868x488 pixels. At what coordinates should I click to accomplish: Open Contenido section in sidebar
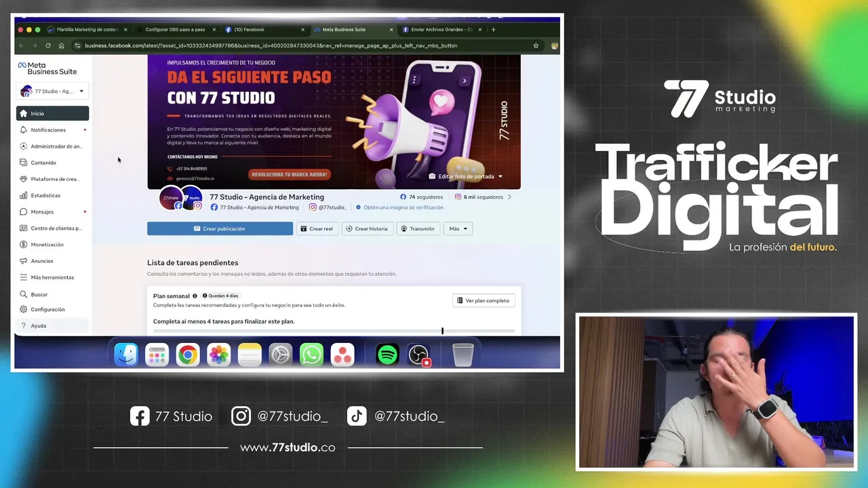point(52,163)
